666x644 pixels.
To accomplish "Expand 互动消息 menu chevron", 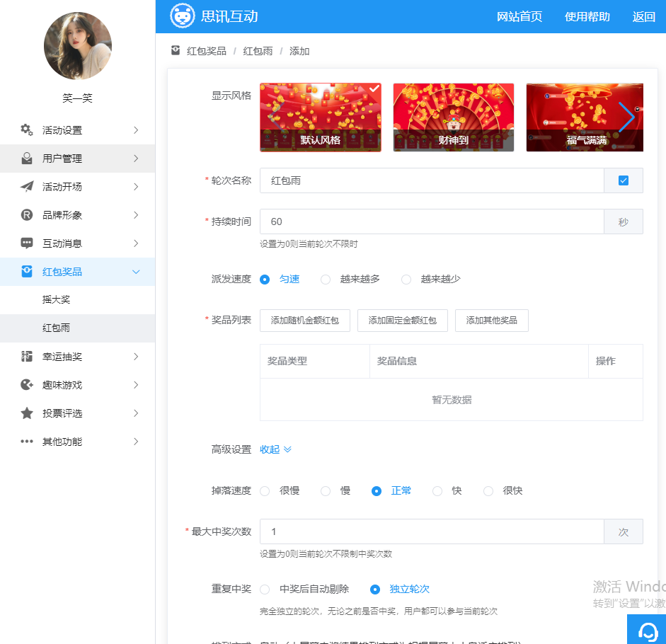I will 136,243.
